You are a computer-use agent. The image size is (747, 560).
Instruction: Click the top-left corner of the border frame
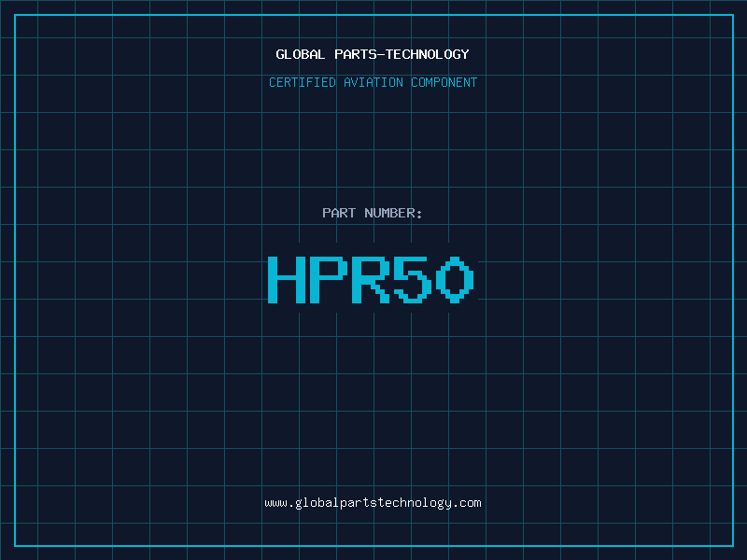tap(14, 14)
